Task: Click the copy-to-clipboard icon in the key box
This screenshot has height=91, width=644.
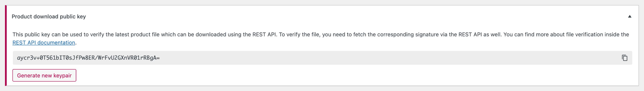Action: coord(624,58)
